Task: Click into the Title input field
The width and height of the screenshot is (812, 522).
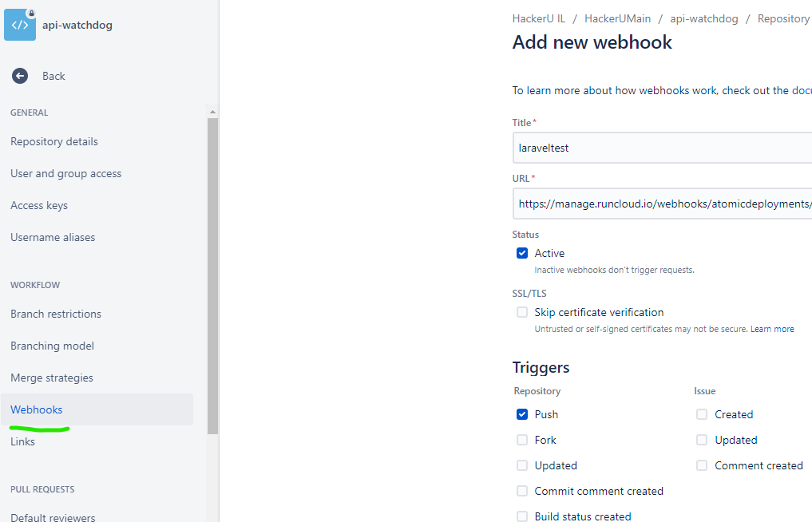Action: [663, 148]
